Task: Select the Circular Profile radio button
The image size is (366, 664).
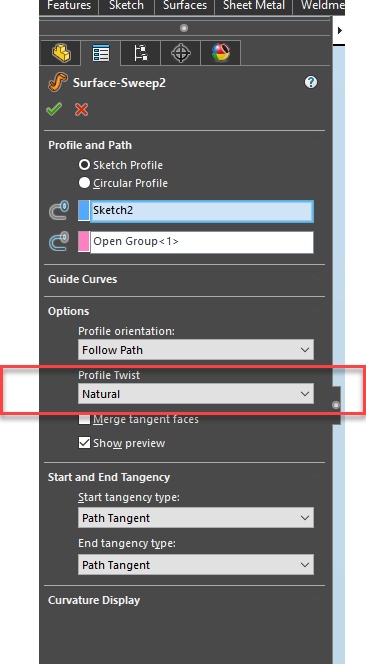Action: (84, 183)
